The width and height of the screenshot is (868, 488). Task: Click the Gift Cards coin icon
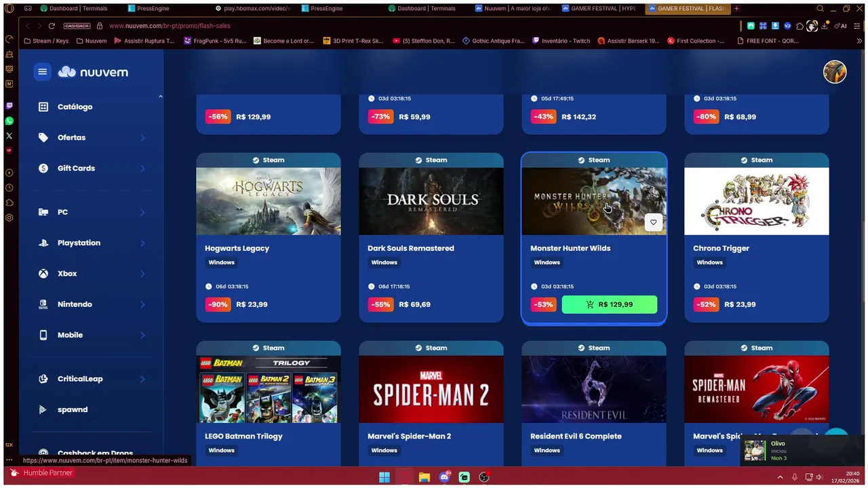(x=43, y=168)
